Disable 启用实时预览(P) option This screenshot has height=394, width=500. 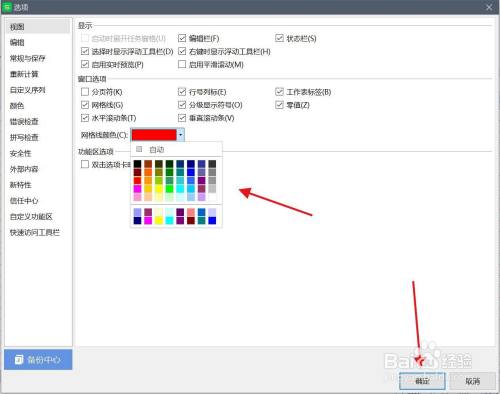coord(85,64)
